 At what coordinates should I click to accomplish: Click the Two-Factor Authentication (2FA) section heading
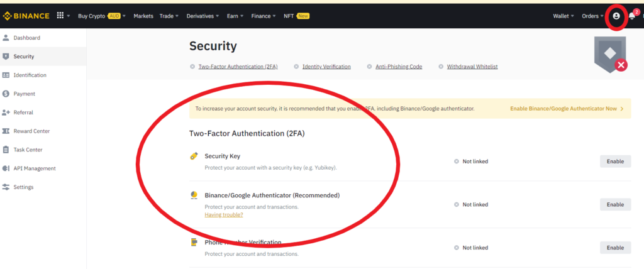[x=247, y=133]
